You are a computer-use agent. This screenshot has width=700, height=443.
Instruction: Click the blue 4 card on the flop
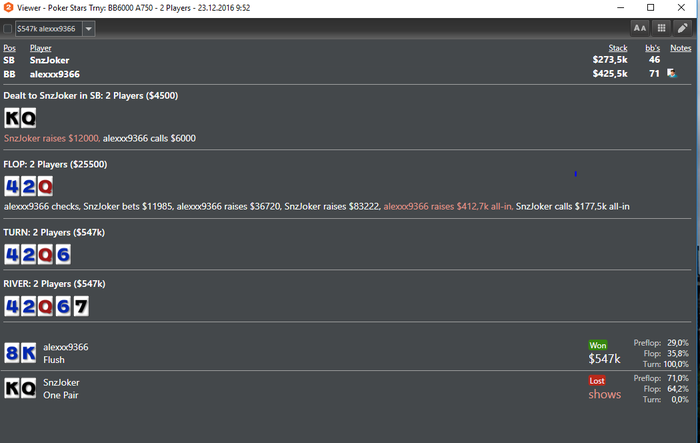click(12, 186)
